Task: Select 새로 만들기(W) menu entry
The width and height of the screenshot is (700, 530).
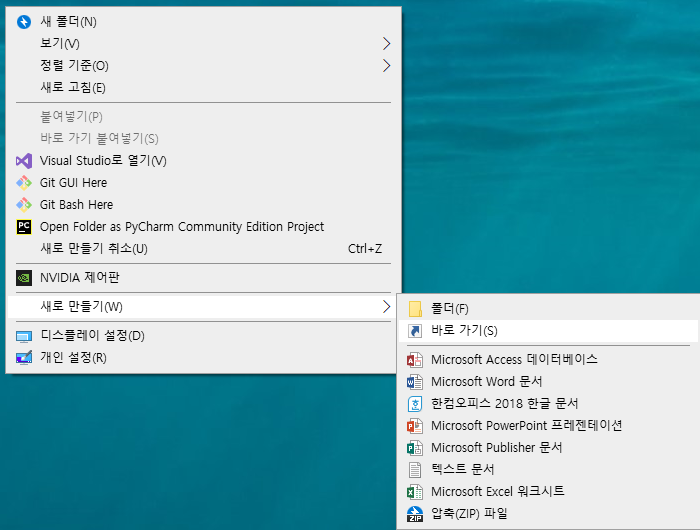Action: [x=204, y=307]
